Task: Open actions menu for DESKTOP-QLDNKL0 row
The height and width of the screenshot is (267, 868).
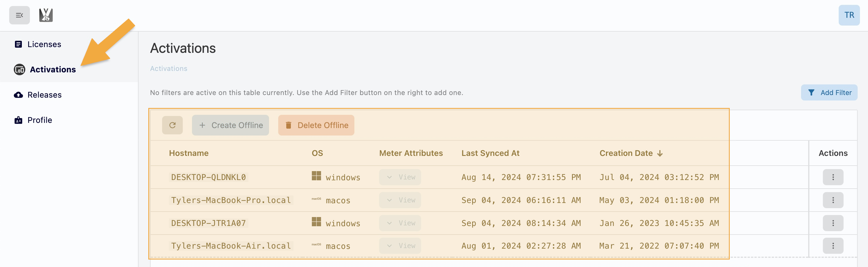Action: (x=833, y=177)
